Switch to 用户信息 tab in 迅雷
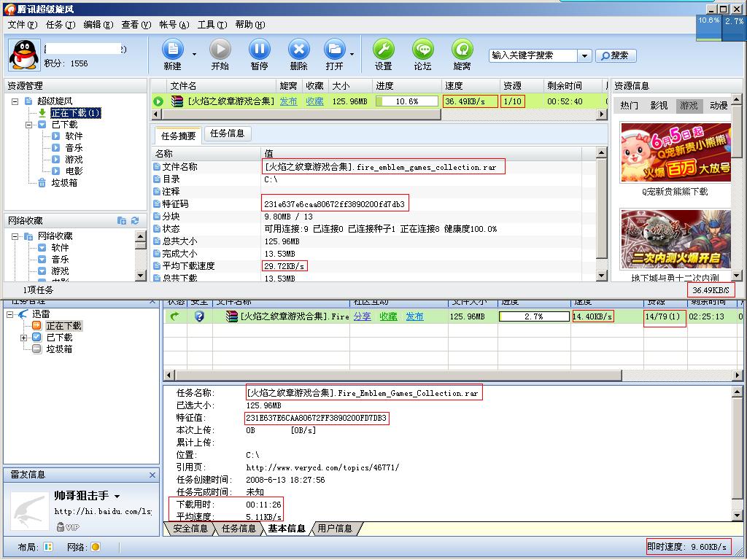Screen dimensions: 747x560 point(335,529)
